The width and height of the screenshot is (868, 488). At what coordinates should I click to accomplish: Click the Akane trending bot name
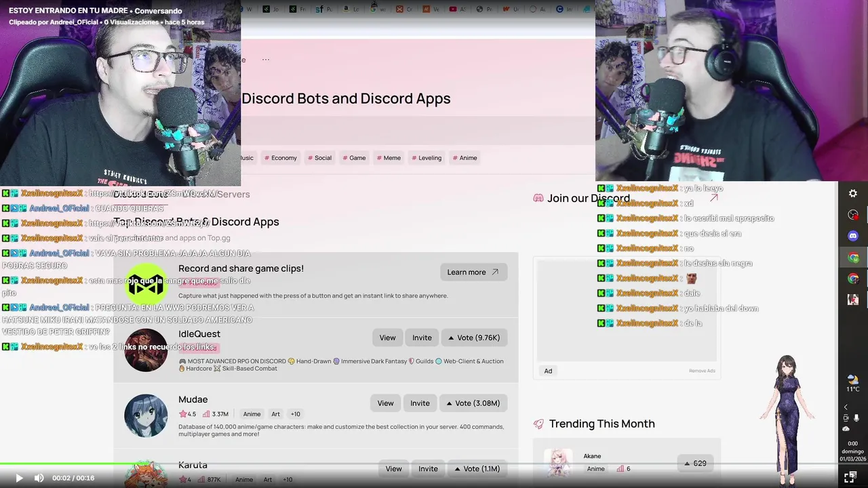592,456
